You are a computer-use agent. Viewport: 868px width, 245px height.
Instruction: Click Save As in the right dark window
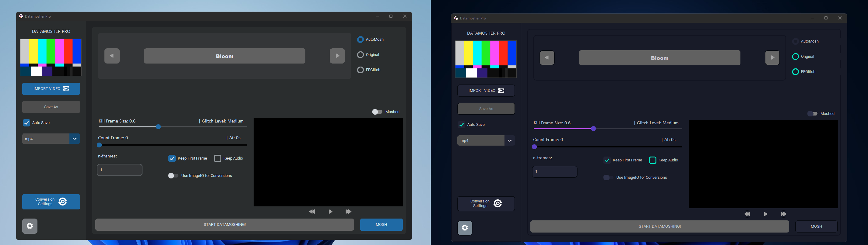pyautogui.click(x=486, y=109)
